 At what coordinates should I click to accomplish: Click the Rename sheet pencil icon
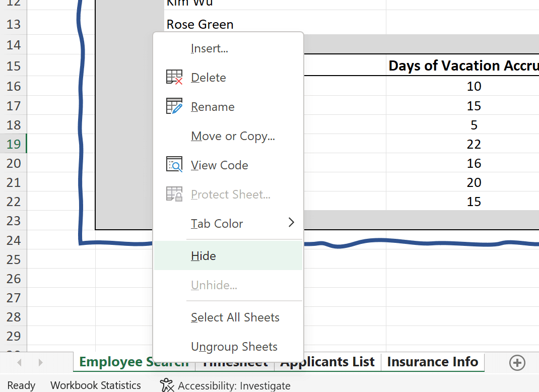[x=174, y=107]
